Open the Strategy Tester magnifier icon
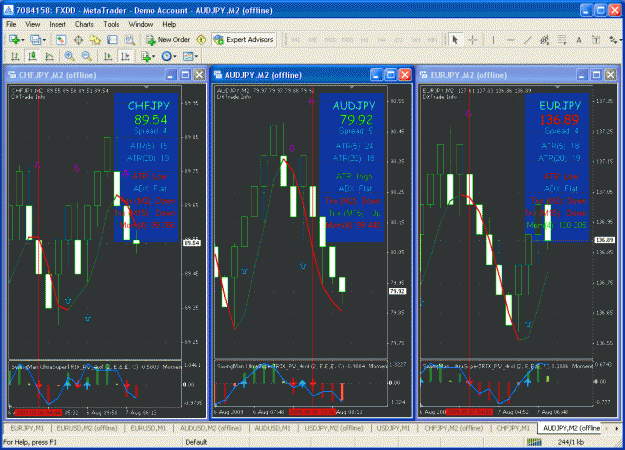 130,39
